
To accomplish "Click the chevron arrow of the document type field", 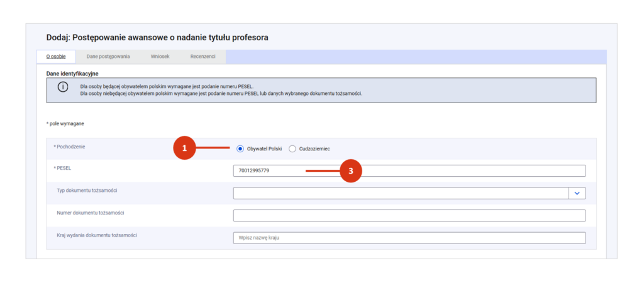I will coord(577,193).
